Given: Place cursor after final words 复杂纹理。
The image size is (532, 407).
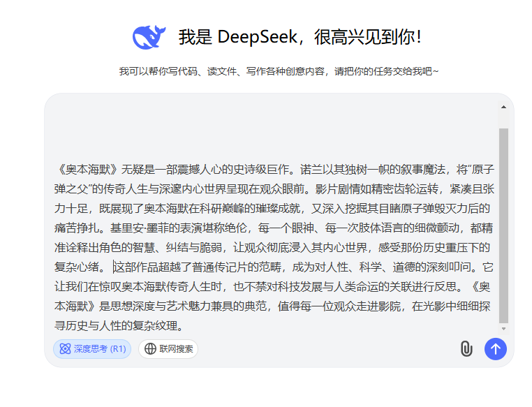Looking at the screenshot, I should [x=184, y=325].
